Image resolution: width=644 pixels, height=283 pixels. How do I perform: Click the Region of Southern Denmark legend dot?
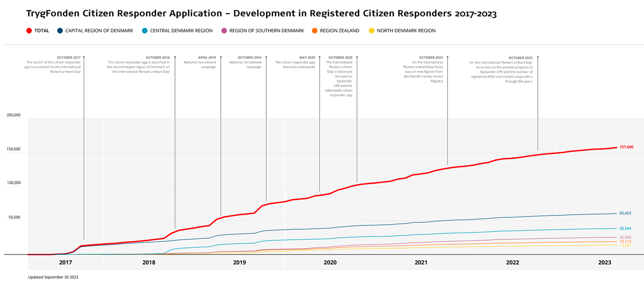click(x=224, y=31)
